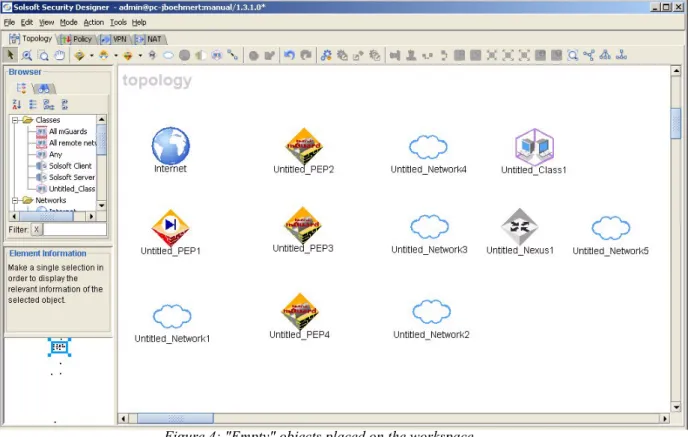This screenshot has width=688, height=437.
Task: Collapse the Networks folder
Action: (x=15, y=200)
